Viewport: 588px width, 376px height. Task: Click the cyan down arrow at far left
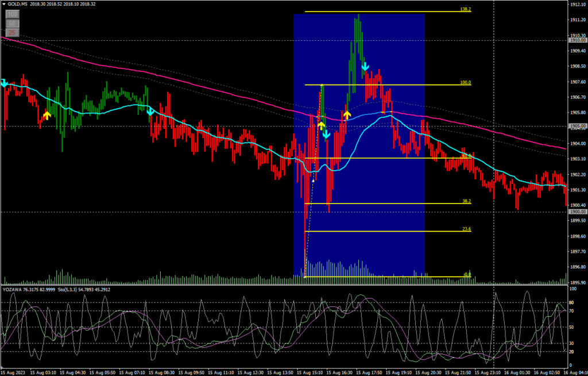tap(5, 83)
